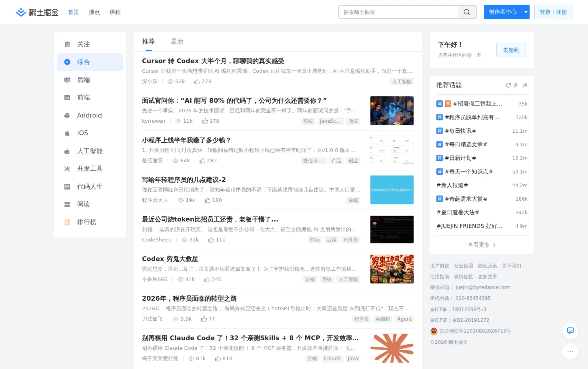Open the 隐私政策 footer link

pyautogui.click(x=488, y=266)
